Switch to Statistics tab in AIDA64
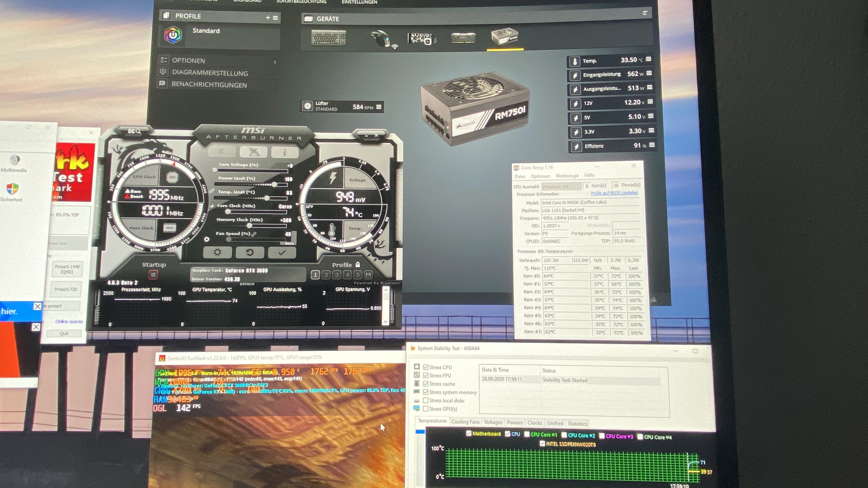Viewport: 868px width, 488px height. [x=577, y=423]
